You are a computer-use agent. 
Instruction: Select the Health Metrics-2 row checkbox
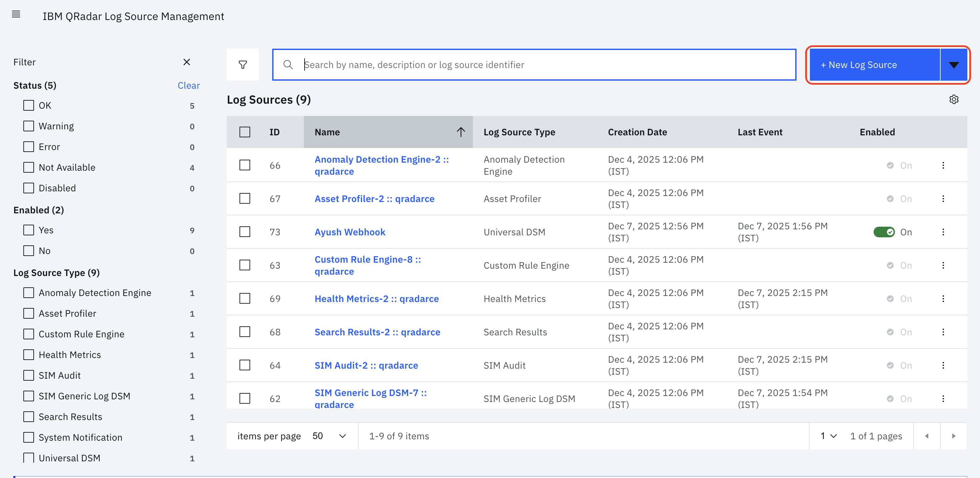pyautogui.click(x=244, y=299)
